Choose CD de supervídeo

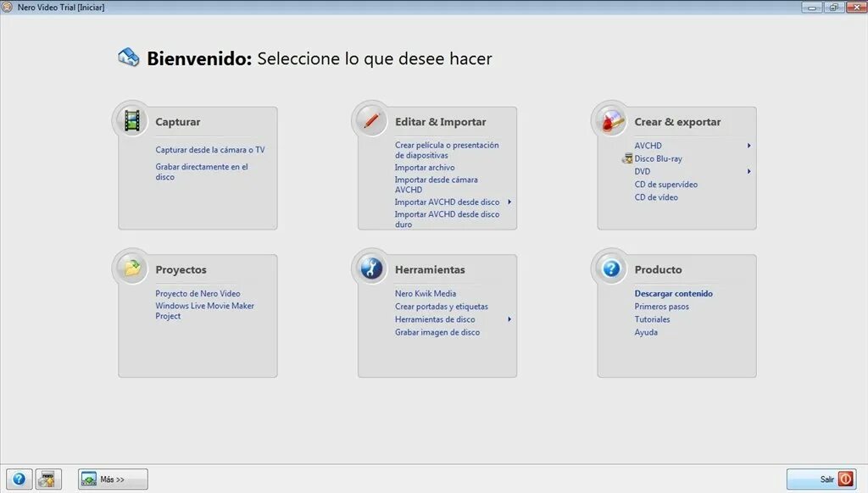tap(666, 185)
